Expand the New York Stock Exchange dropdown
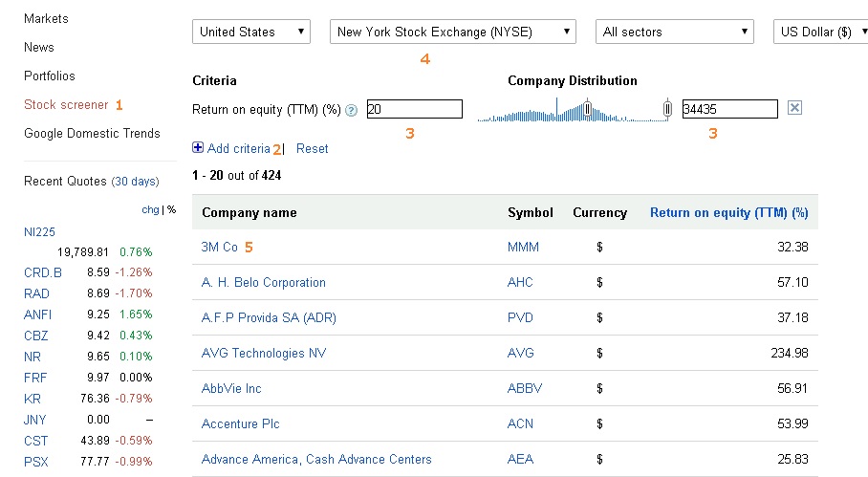This screenshot has width=868, height=477. pos(453,32)
